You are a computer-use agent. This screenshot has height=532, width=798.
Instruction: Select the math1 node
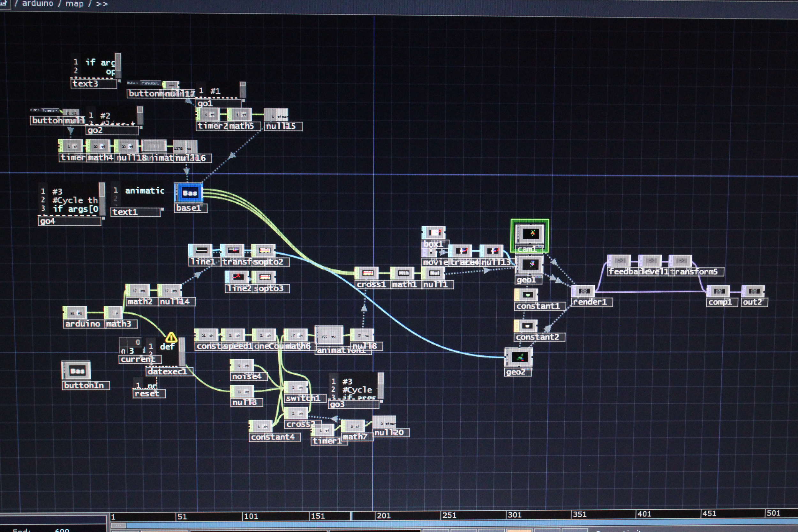(x=402, y=273)
